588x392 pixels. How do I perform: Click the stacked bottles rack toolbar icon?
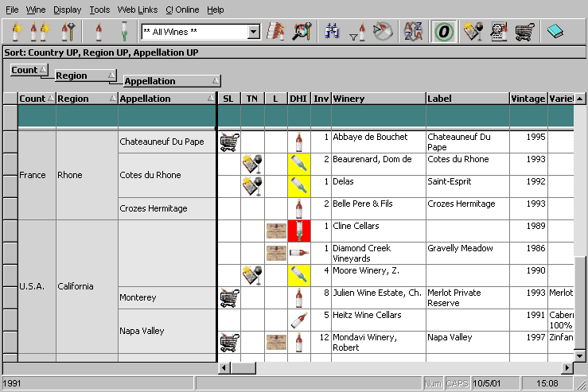point(275,32)
